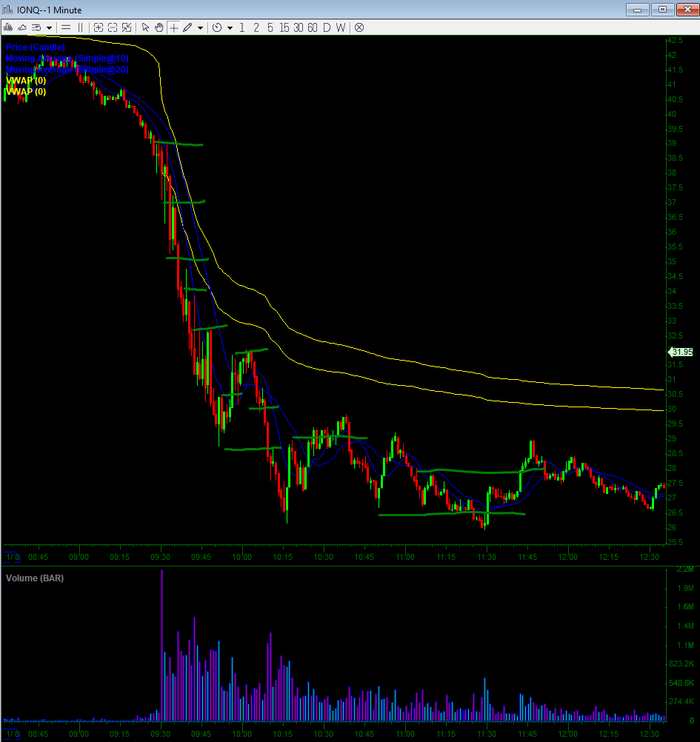Click the circled X remove icon

(x=359, y=27)
